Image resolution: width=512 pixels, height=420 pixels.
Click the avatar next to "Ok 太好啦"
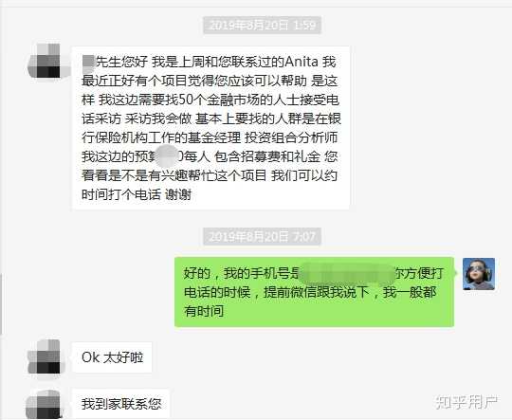46,357
